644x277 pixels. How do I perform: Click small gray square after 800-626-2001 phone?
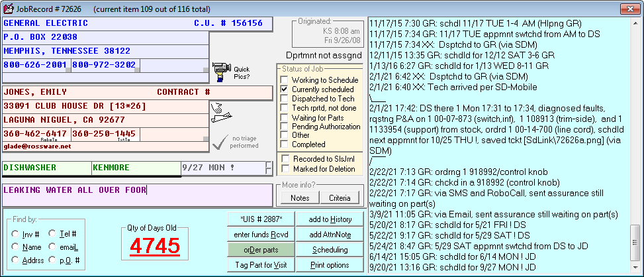pos(68,70)
